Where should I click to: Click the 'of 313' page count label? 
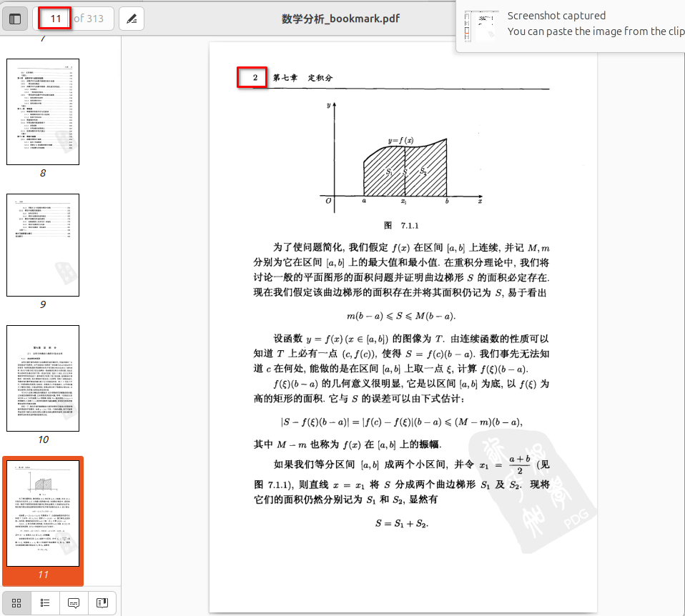pyautogui.click(x=89, y=19)
